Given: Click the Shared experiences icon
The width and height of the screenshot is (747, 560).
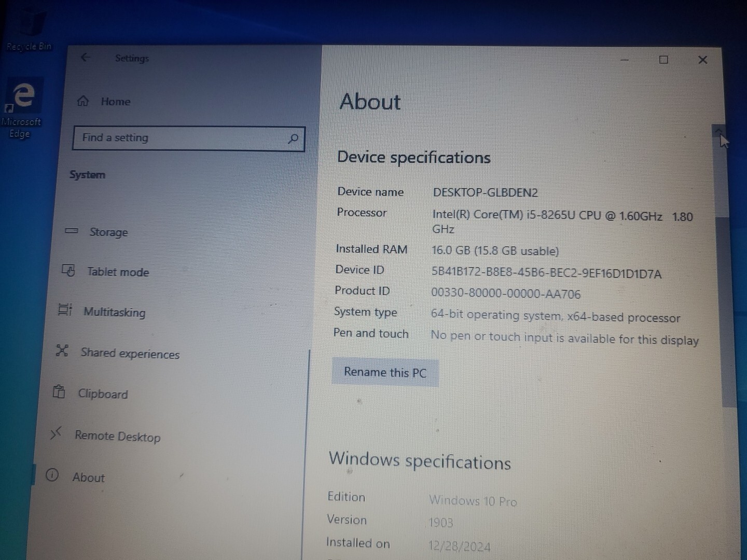Looking at the screenshot, I should (62, 351).
